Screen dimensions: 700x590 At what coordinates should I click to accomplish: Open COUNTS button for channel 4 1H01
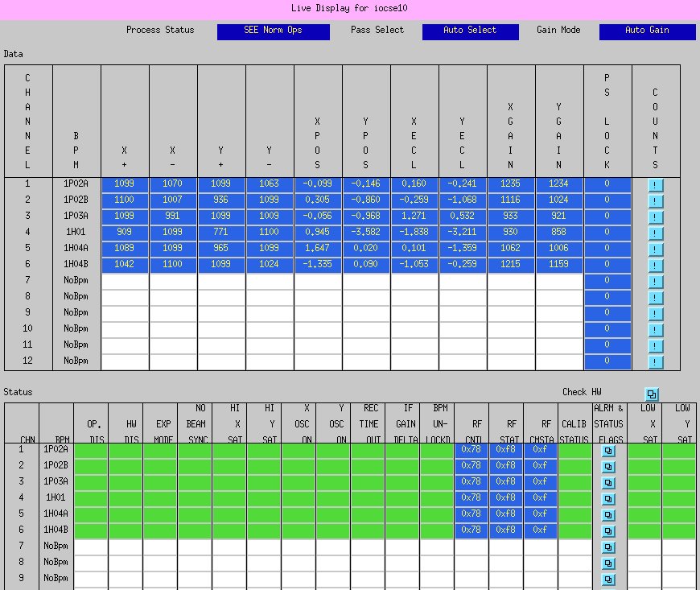click(x=655, y=233)
